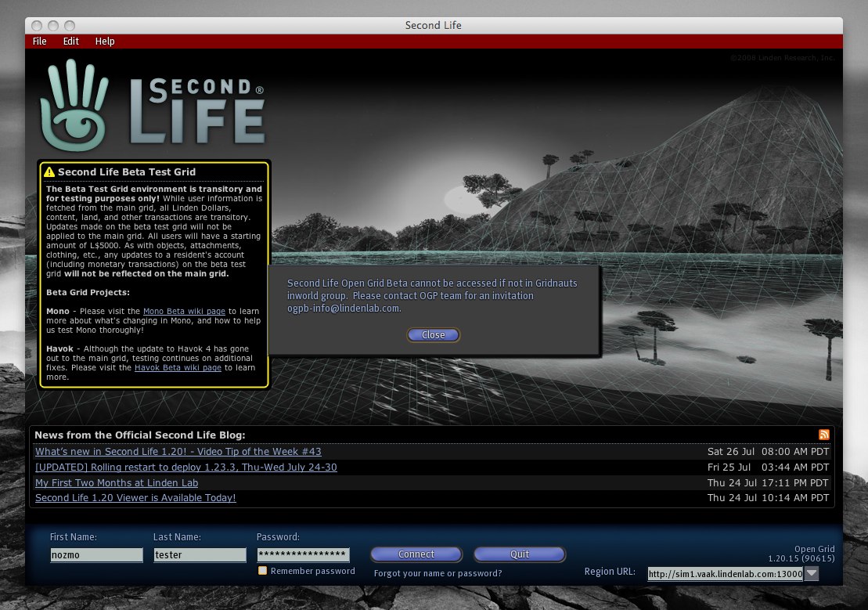
Task: Open the Mono Beta wiki page link
Action: pos(184,311)
